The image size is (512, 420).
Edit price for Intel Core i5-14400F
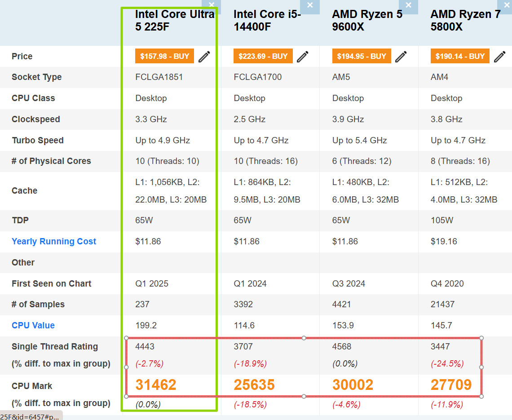(303, 57)
